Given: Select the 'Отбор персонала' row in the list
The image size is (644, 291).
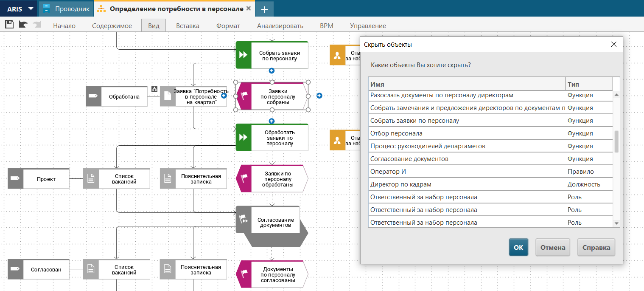Looking at the screenshot, I should 490,133.
